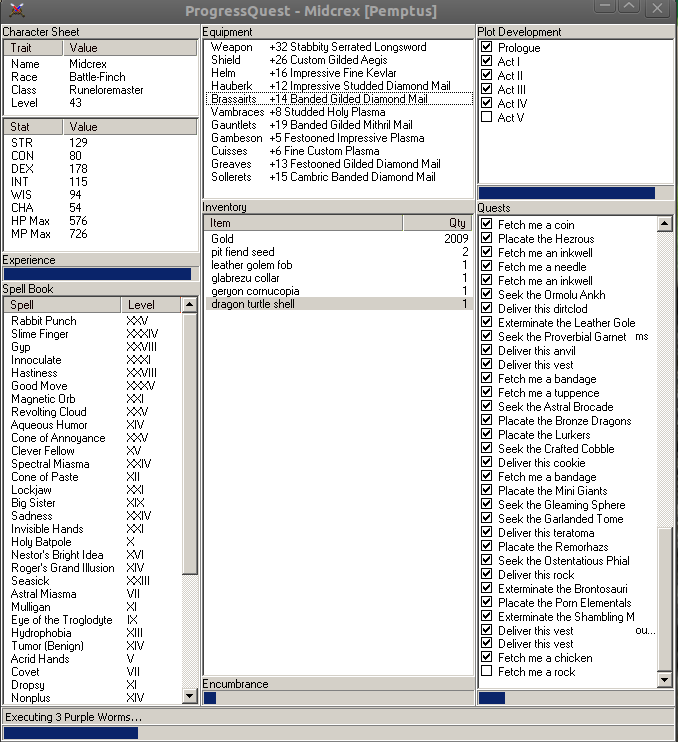
Task: Select the Sollerets equipment row
Action: [339, 177]
